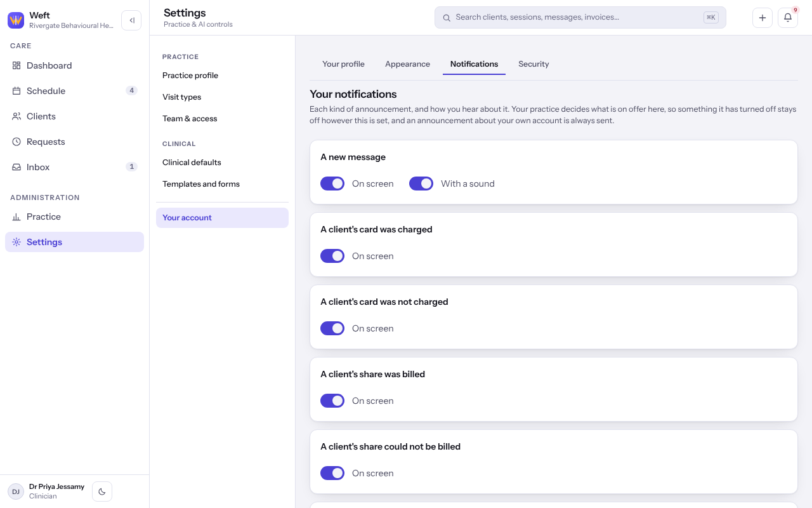Image resolution: width=812 pixels, height=508 pixels.
Task: Open Team & access settings
Action: point(222,119)
